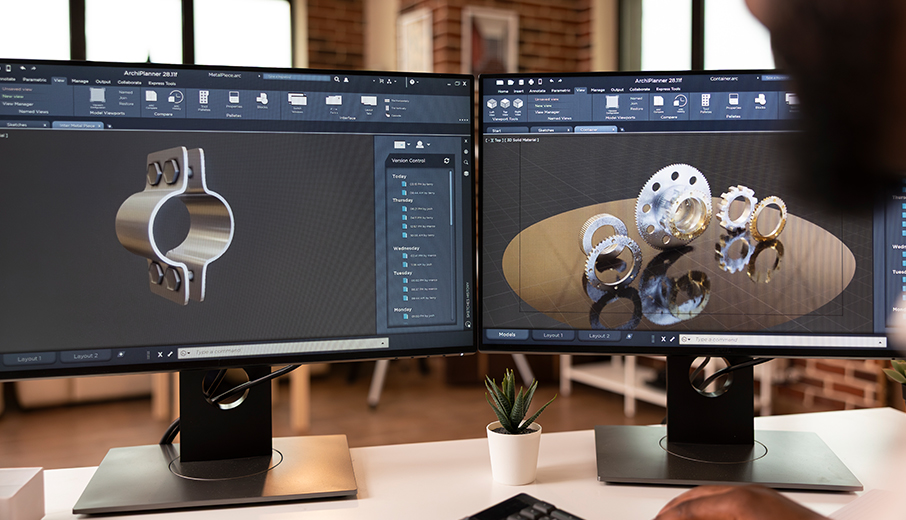Open DWG History icon on right monitor
The image size is (906, 520).
coord(680,103)
